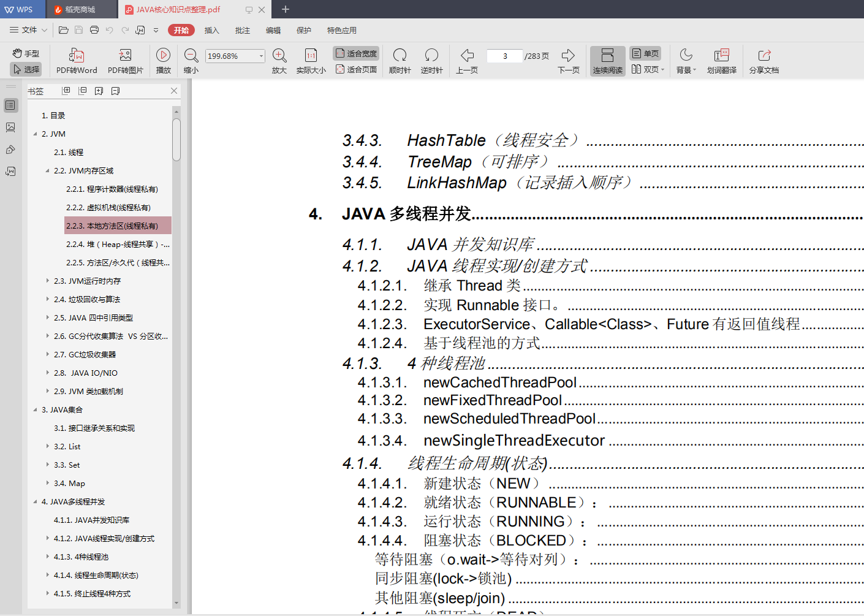This screenshot has width=864, height=616.
Task: Click the save icon in quick toolbar
Action: (x=78, y=30)
